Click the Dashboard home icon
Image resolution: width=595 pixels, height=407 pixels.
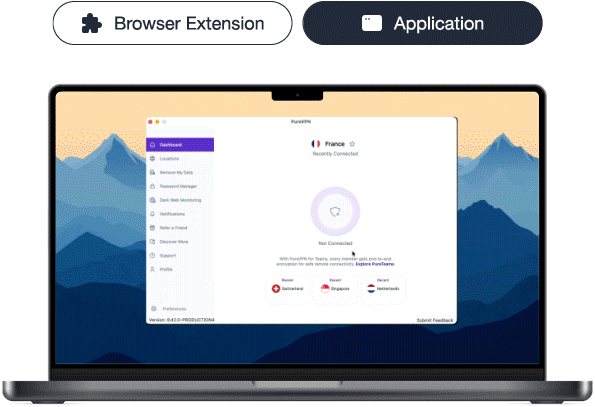[153, 145]
